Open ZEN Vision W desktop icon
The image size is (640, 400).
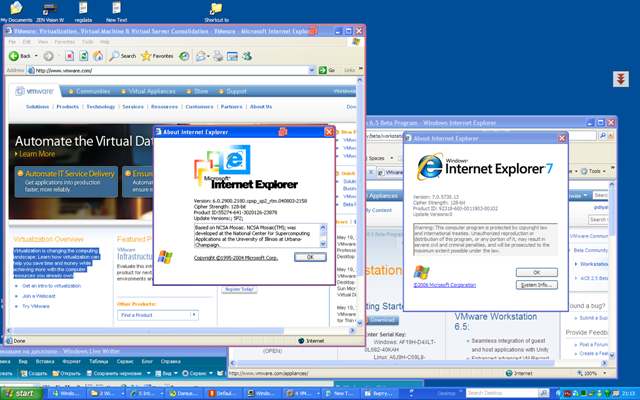click(x=50, y=11)
